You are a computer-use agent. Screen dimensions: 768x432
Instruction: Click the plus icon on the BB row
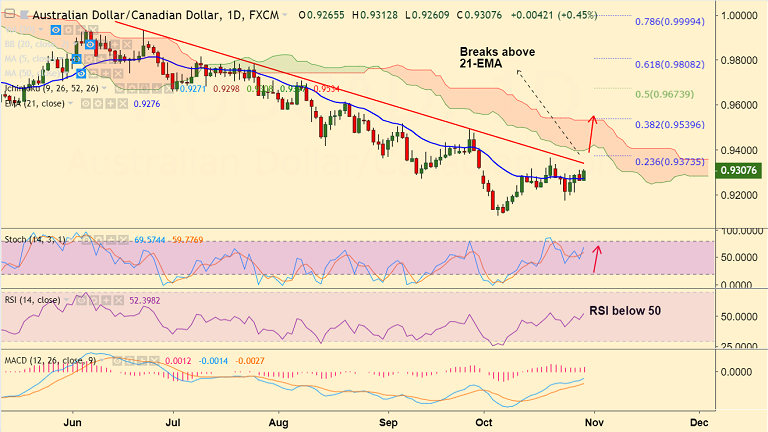tap(115, 45)
